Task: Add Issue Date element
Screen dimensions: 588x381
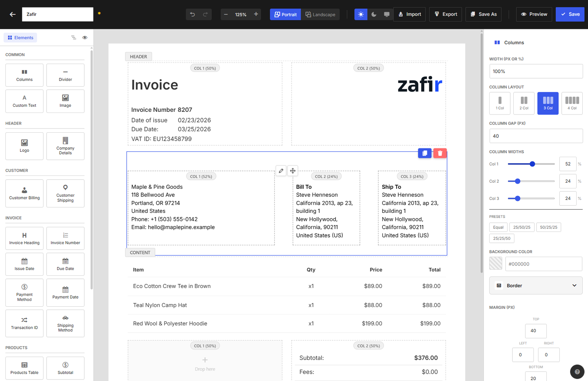Action: point(24,264)
